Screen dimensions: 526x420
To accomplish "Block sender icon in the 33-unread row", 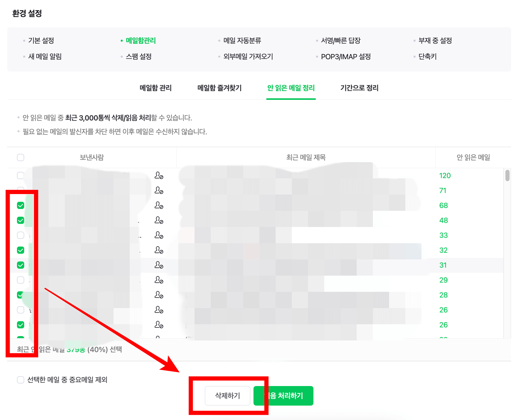I will (x=159, y=235).
